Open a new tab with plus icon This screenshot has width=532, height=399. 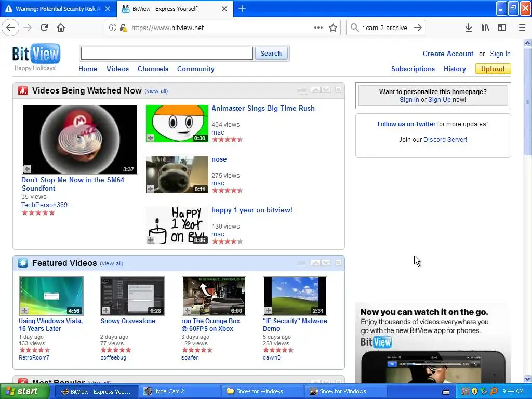click(242, 8)
